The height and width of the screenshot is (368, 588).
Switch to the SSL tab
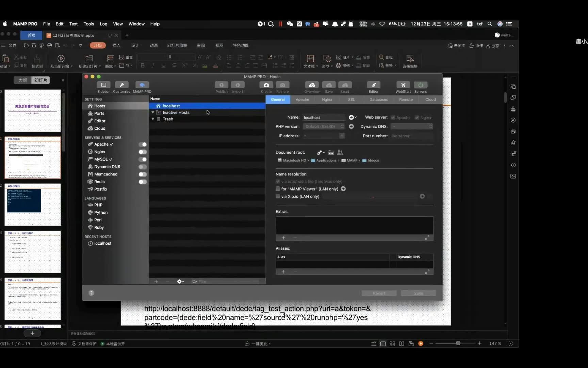pos(351,99)
